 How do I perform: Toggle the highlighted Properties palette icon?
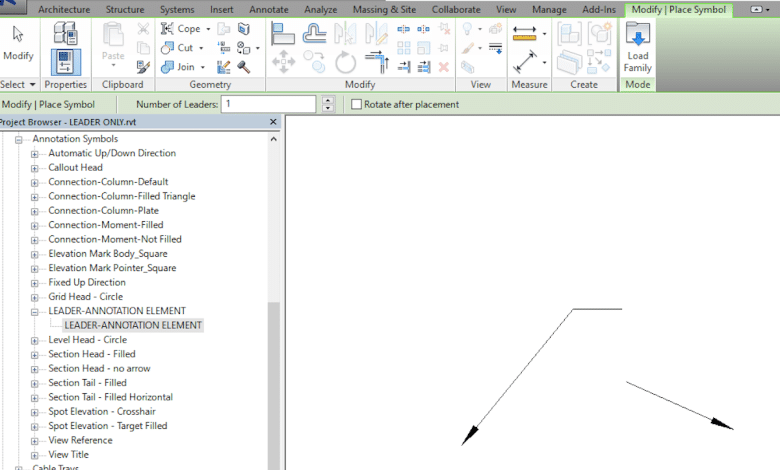coord(65,62)
